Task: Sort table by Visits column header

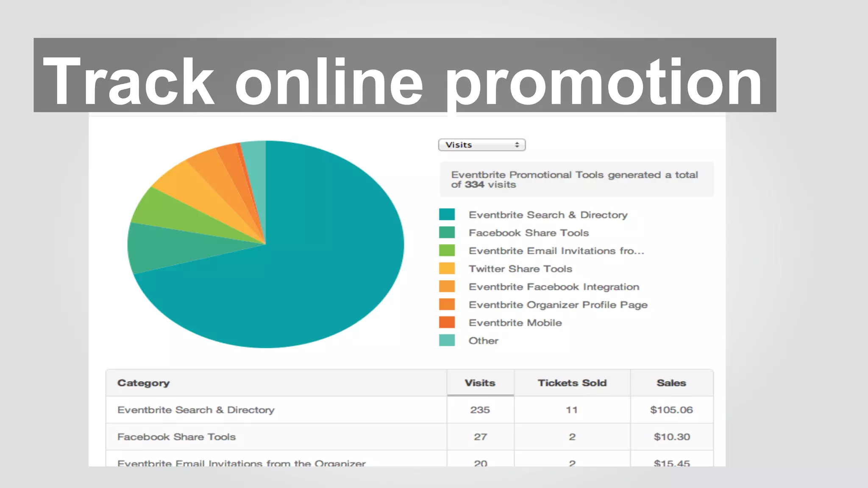Action: (480, 383)
